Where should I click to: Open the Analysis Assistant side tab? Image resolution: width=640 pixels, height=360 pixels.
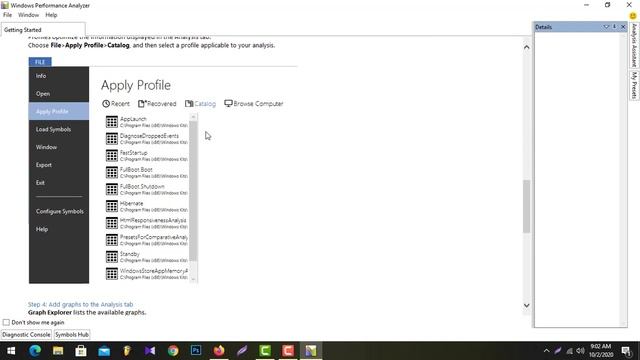click(x=634, y=45)
